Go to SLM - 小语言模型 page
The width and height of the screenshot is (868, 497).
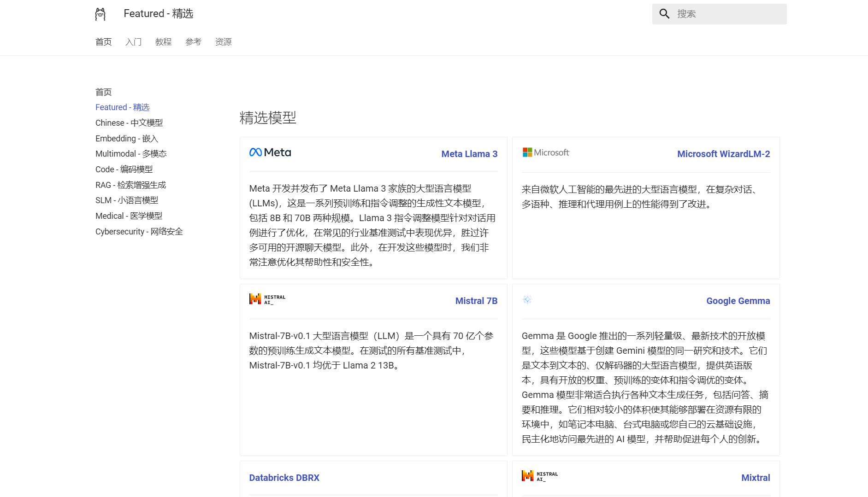point(127,200)
